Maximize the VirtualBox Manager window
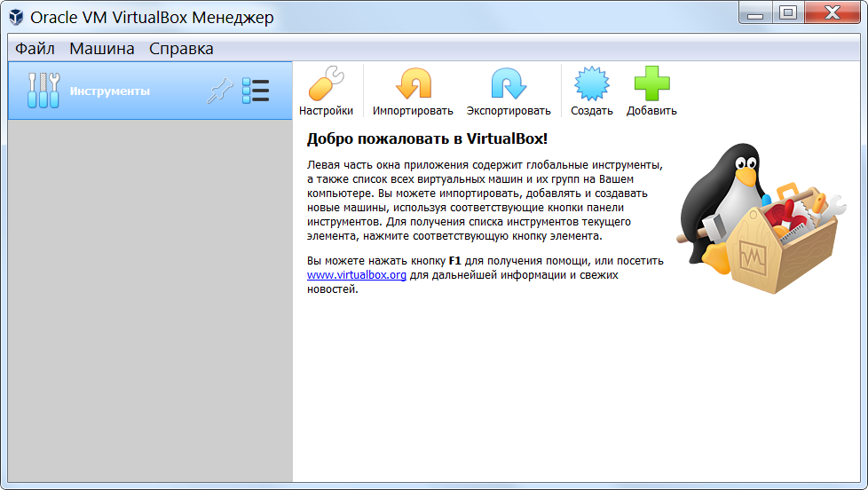 [x=788, y=13]
